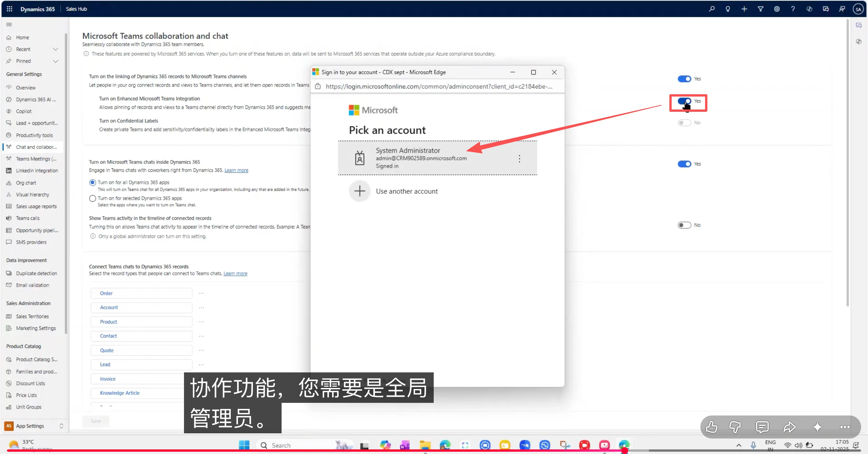Screen dimensions: 868x454
Task: Open File Explorer from the taskbar
Action: coord(425,445)
